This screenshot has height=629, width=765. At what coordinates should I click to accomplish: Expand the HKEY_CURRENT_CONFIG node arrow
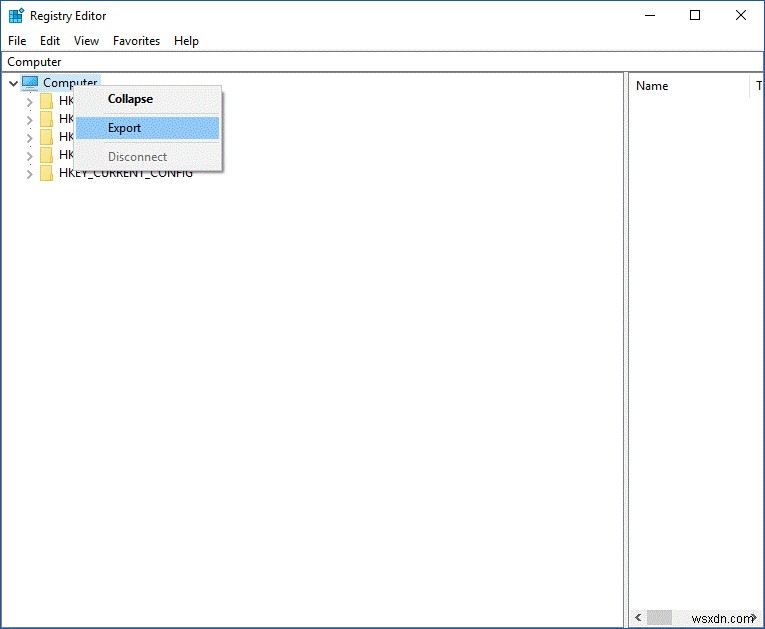(29, 174)
